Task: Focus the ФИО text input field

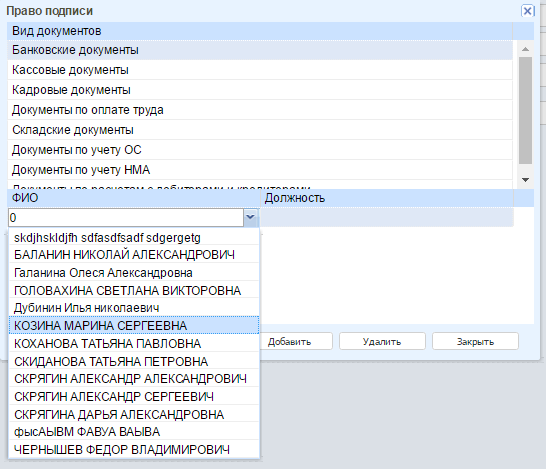Action: point(126,218)
